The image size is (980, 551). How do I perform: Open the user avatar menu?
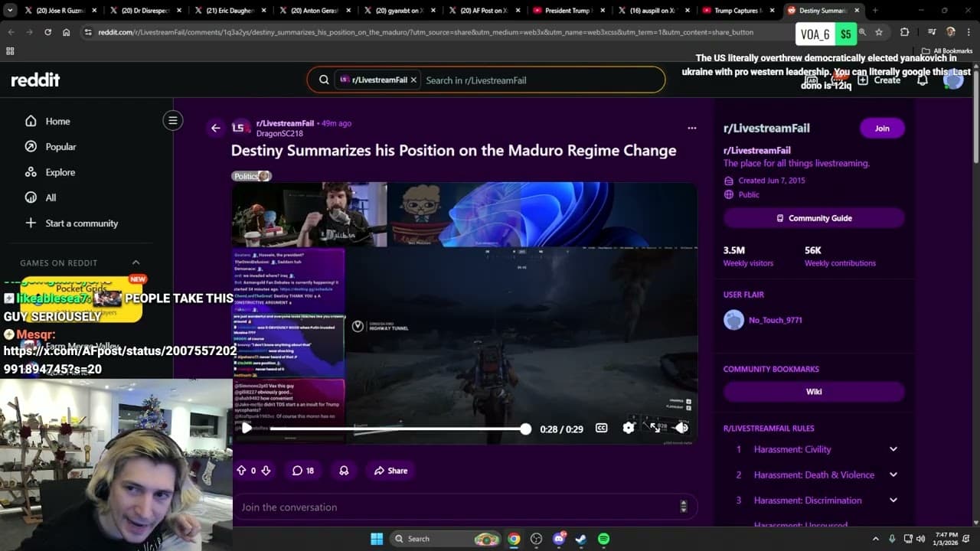point(953,80)
